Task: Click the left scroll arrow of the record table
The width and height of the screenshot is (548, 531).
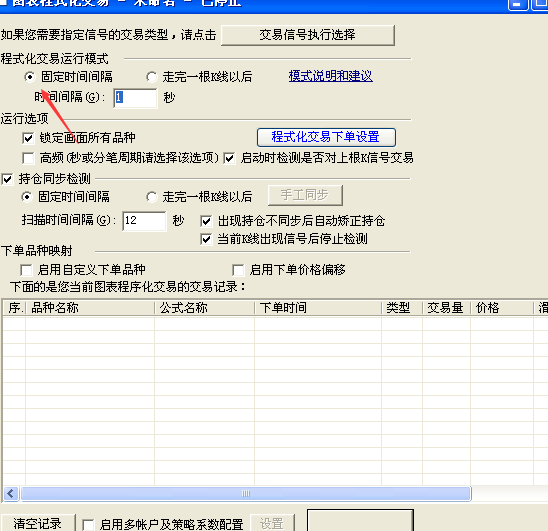Action: 11,494
